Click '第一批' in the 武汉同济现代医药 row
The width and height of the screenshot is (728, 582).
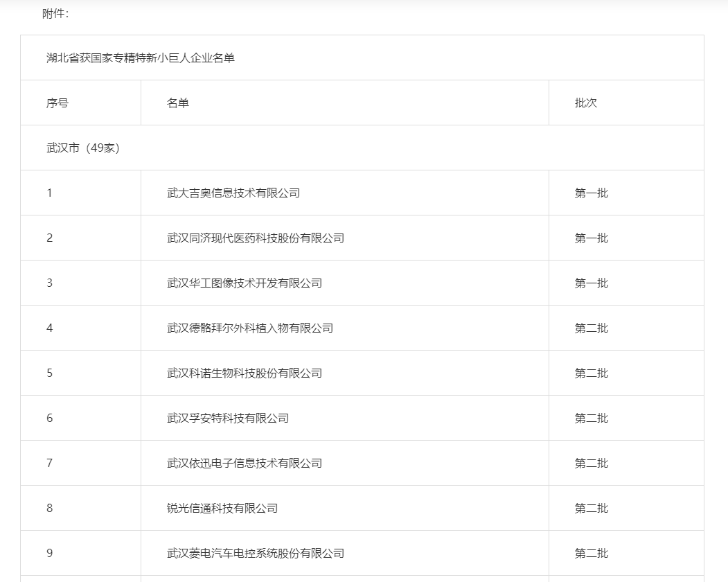click(592, 238)
